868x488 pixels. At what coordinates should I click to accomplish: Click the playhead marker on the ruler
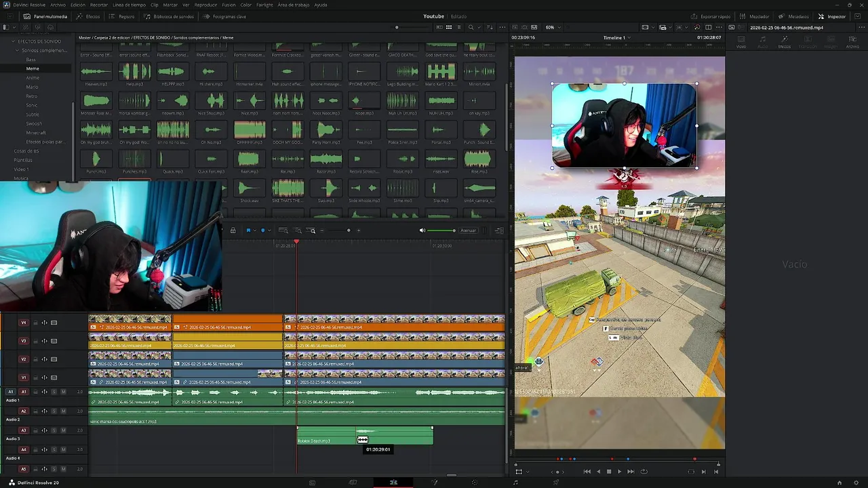click(296, 242)
